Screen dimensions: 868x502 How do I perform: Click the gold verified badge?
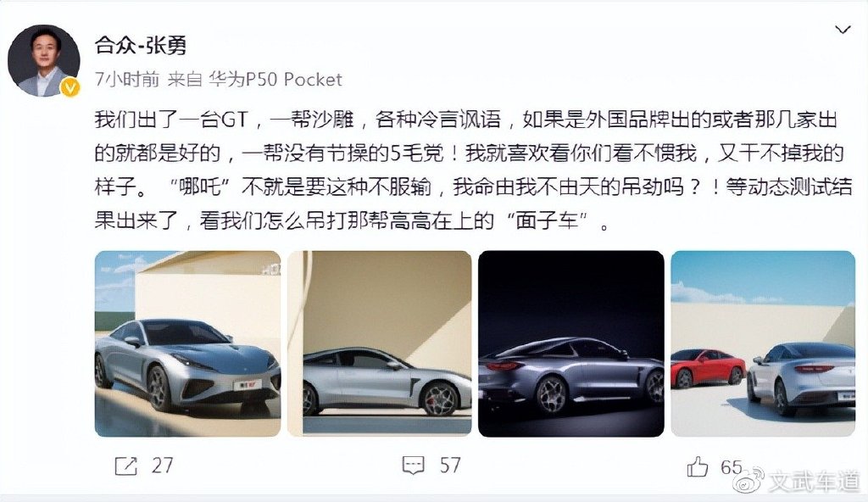pos(70,87)
